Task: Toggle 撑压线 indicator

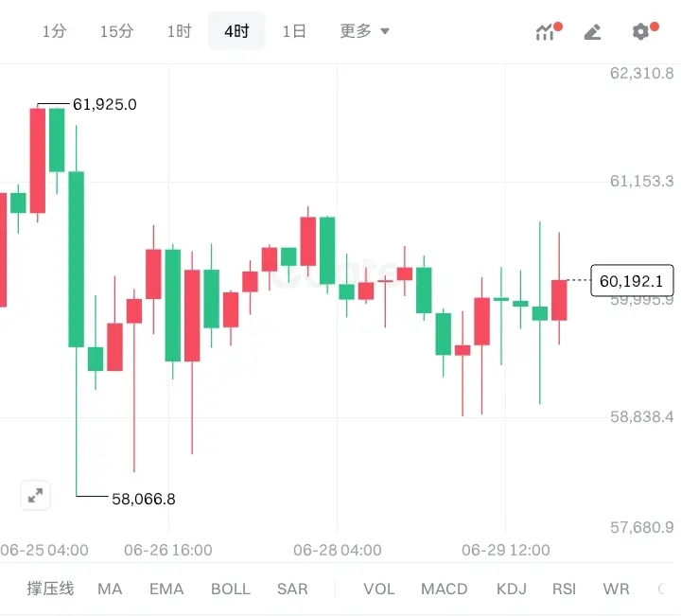Action: coord(50,589)
